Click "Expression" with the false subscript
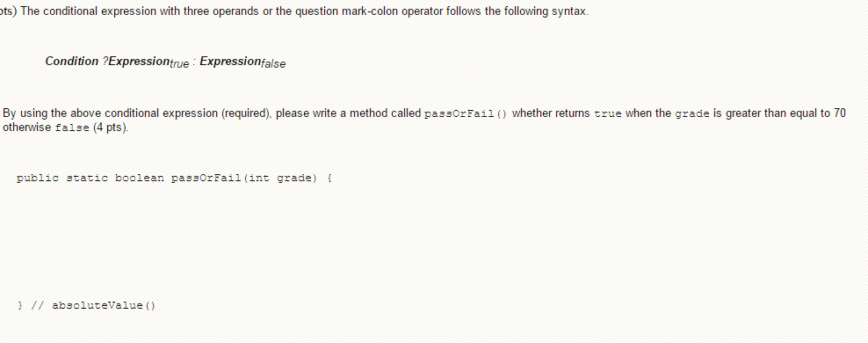The height and width of the screenshot is (343, 868). click(242, 62)
